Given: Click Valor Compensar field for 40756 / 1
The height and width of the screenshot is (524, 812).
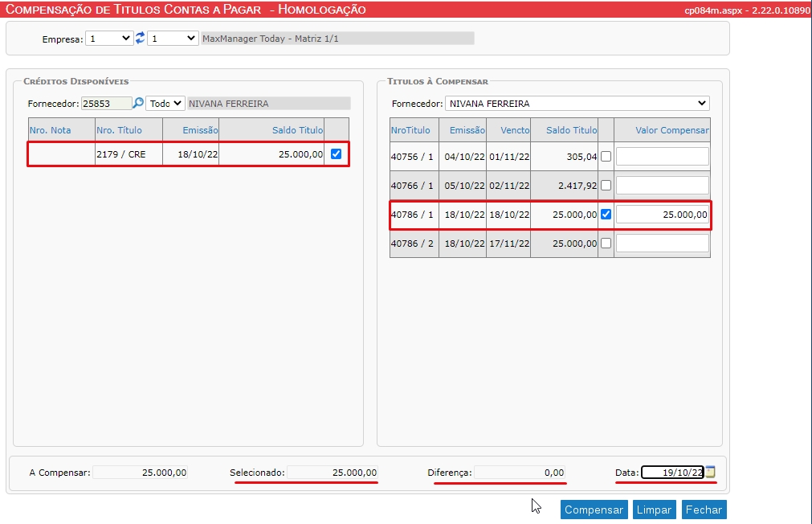Looking at the screenshot, I should 663,156.
